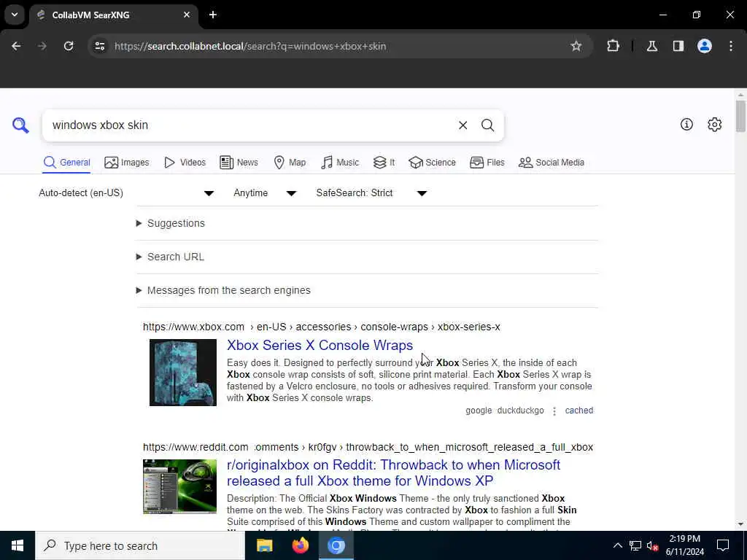Open the notifications action center
This screenshot has width=747, height=560.
(x=723, y=545)
